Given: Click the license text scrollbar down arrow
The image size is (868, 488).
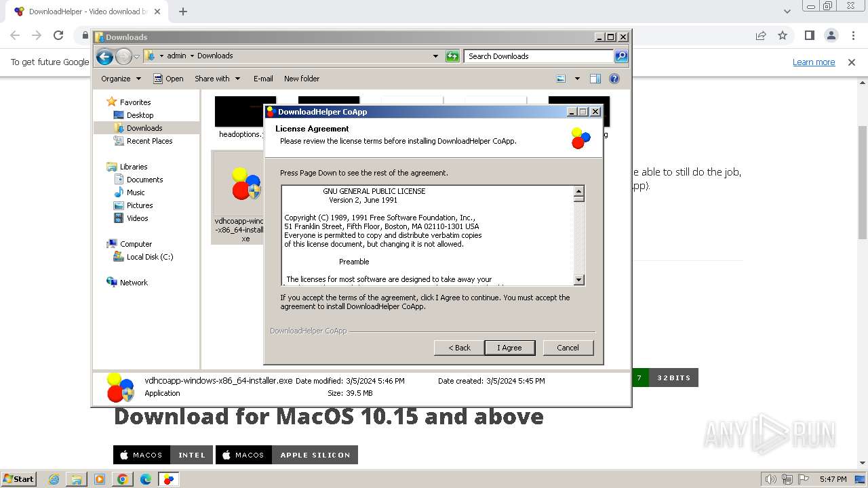Looking at the screenshot, I should pos(578,279).
